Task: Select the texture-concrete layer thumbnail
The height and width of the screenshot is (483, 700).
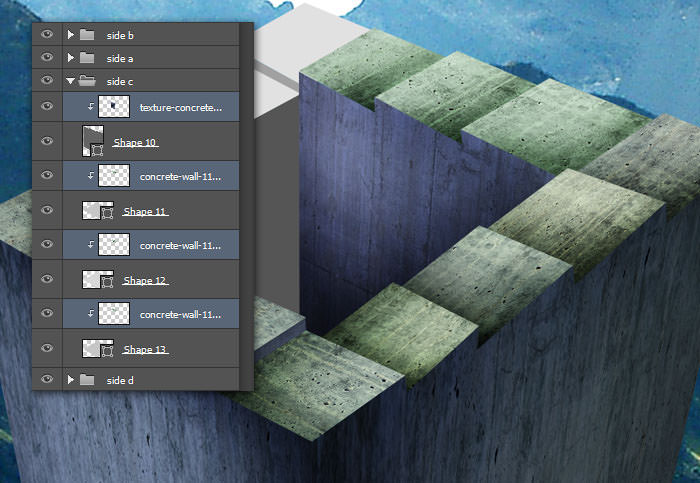Action: [114, 106]
